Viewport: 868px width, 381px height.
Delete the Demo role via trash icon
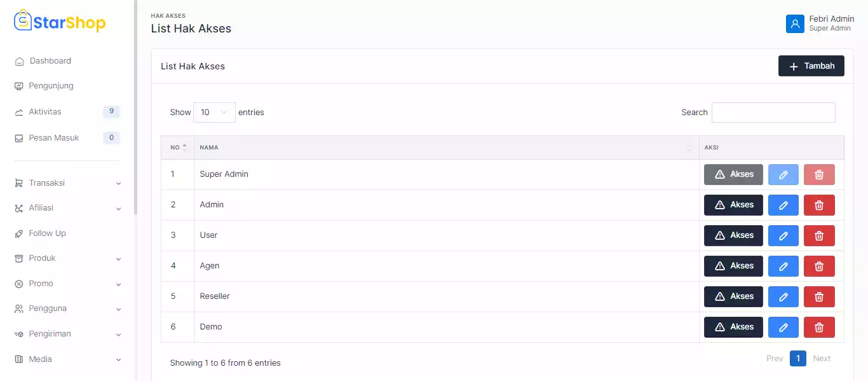coord(819,327)
